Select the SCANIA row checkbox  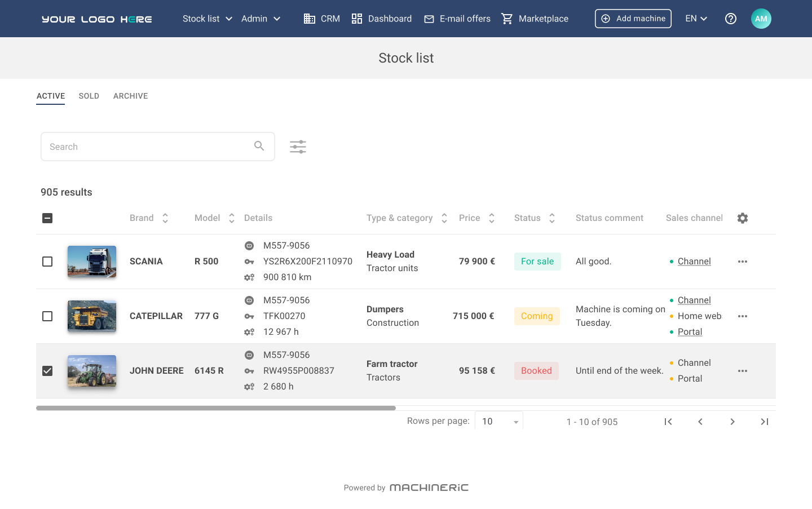[47, 262]
